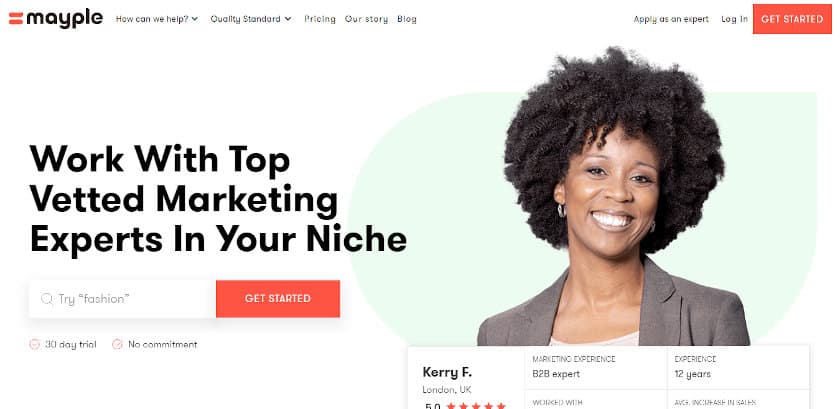Click the GET STARTED button beside search

point(278,299)
